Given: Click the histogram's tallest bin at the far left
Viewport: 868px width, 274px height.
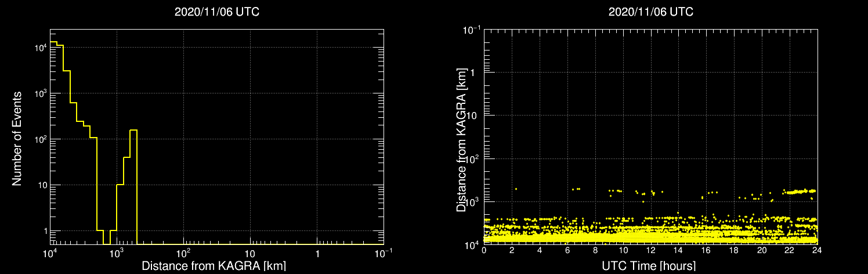Looking at the screenshot, I should (x=53, y=143).
